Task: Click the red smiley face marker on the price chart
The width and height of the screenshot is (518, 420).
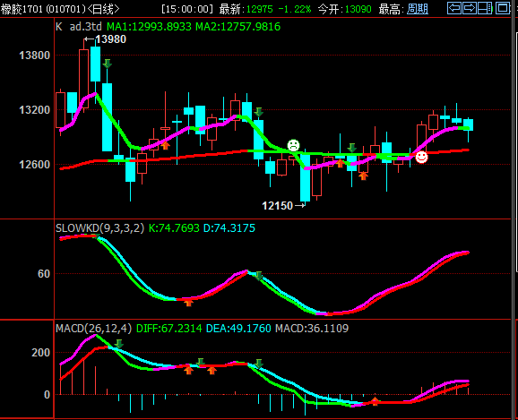Action: 421,157
